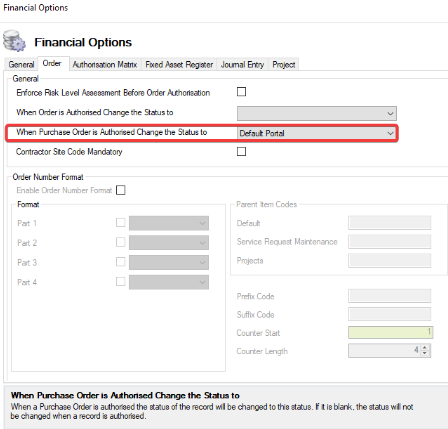Click the Financial Options coins gear icon

[14, 41]
